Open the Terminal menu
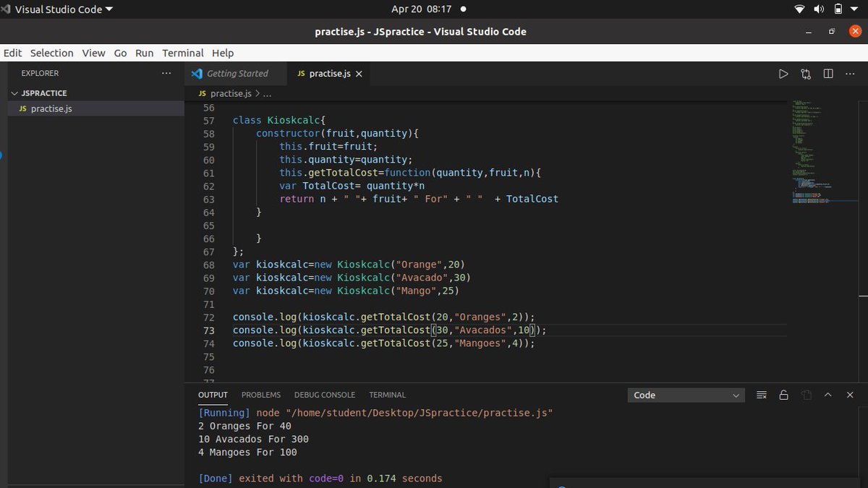The height and width of the screenshot is (488, 868). point(183,53)
